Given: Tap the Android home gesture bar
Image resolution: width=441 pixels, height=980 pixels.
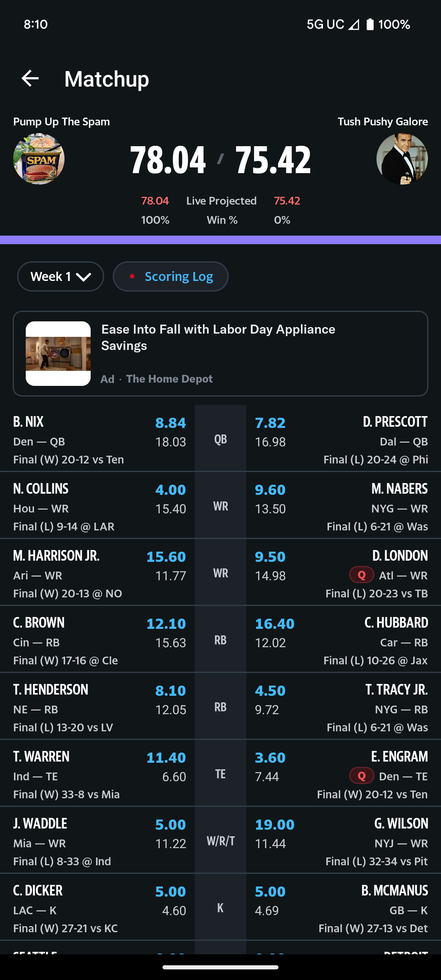Looking at the screenshot, I should tap(220, 967).
